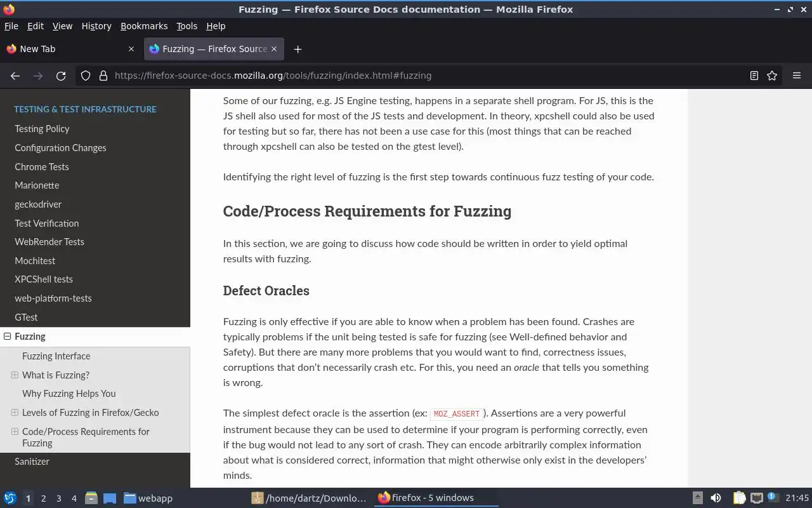Collapse the Fuzzing sidebar section
The image size is (812, 508).
7,337
